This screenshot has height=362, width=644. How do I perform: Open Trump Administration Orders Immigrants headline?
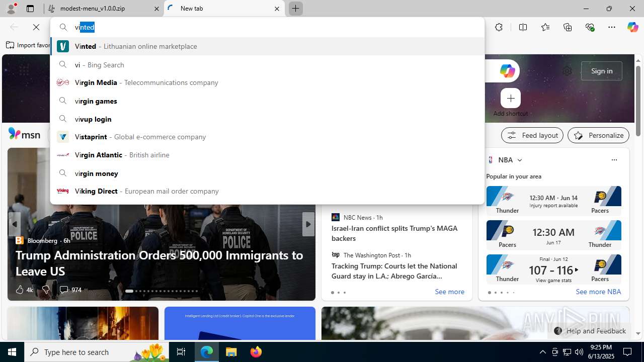click(159, 263)
